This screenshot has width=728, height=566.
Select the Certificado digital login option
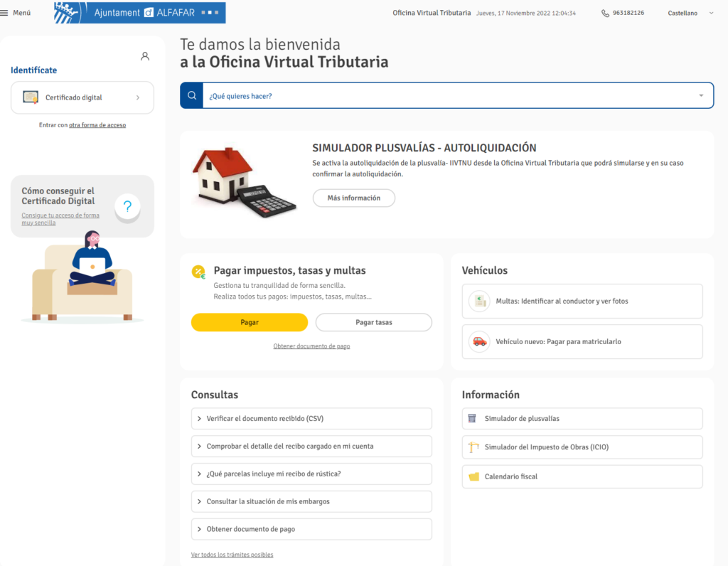[x=82, y=97]
